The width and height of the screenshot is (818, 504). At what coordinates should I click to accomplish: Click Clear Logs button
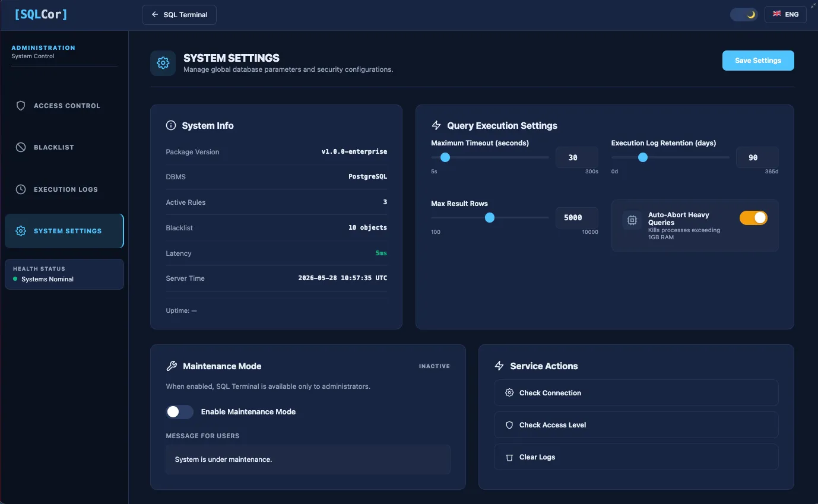[636, 457]
